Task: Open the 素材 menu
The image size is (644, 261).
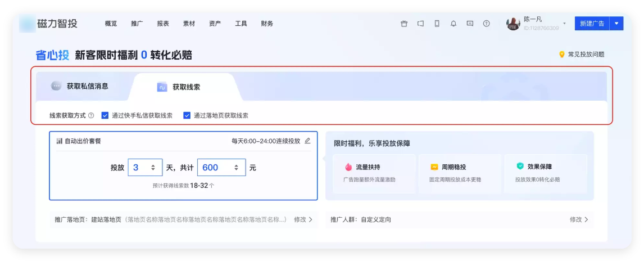Action: (189, 24)
